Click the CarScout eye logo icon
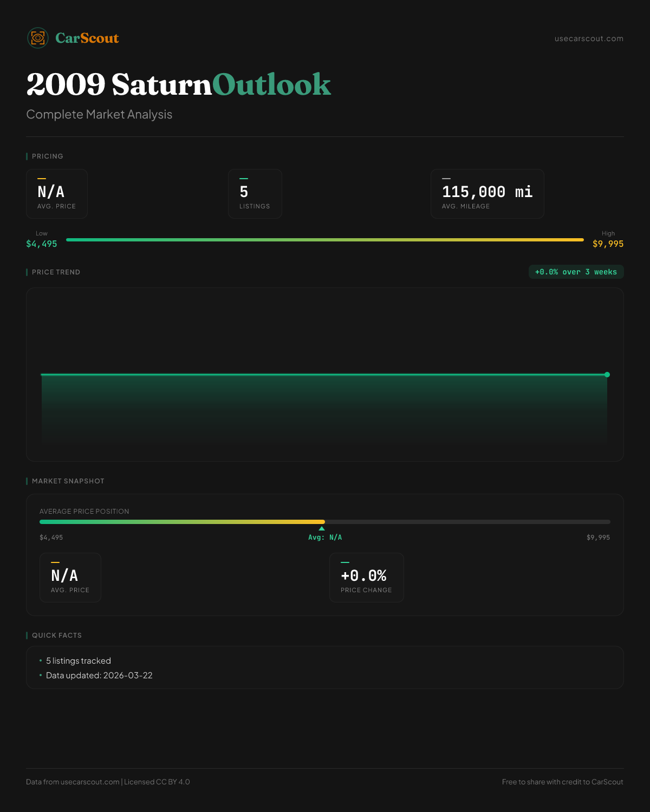The height and width of the screenshot is (812, 650). tap(38, 38)
